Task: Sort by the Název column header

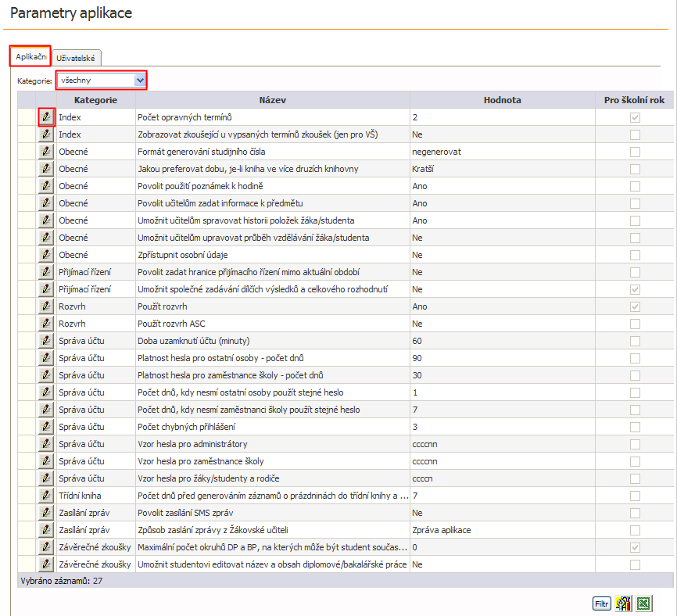Action: (272, 100)
